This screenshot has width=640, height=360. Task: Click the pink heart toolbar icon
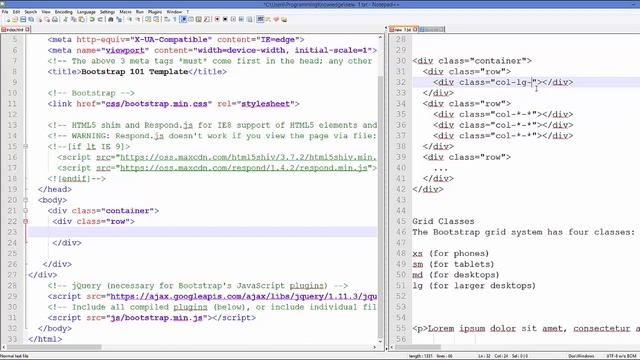[x=276, y=19]
